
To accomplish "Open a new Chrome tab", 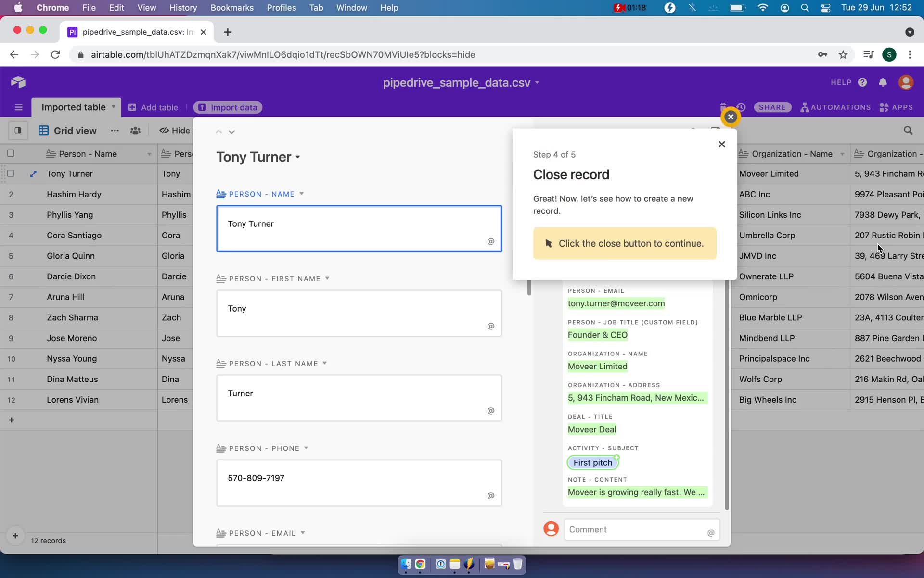I will click(x=228, y=32).
